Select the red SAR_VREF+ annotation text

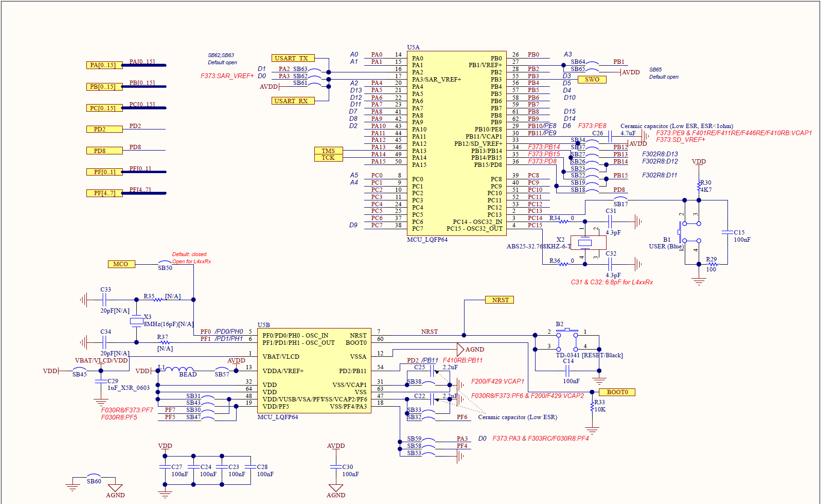pos(226,76)
